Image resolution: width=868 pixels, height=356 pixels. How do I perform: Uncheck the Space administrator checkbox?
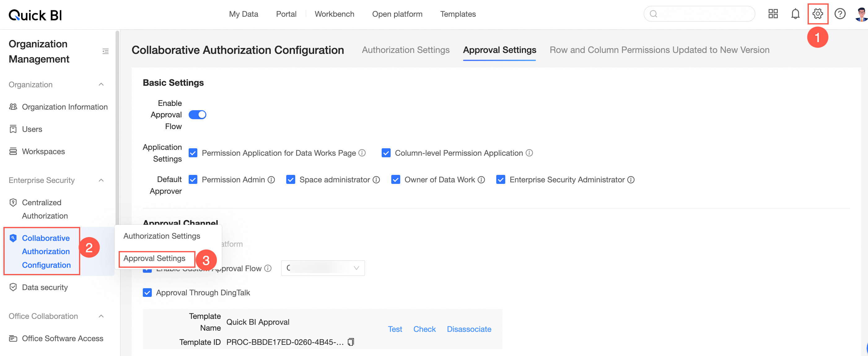pyautogui.click(x=291, y=180)
